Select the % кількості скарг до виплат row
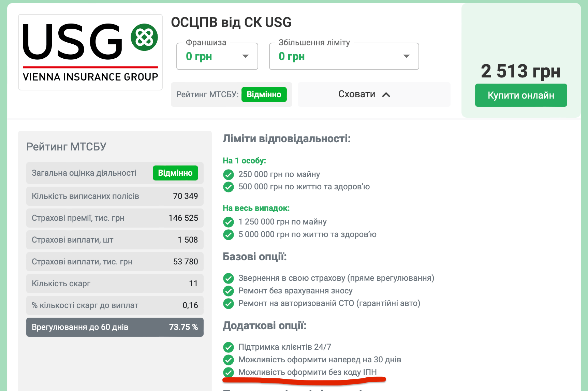 (115, 305)
